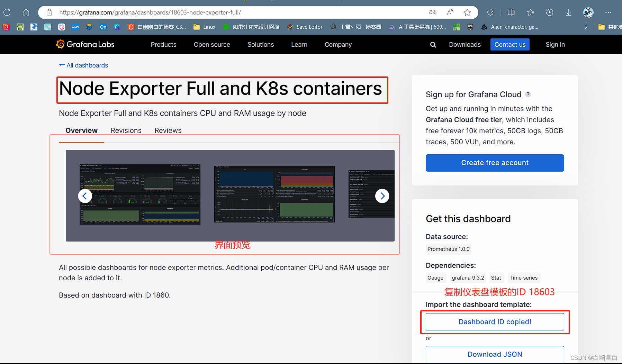Open the blue 'On' bookmark icon

point(103,27)
